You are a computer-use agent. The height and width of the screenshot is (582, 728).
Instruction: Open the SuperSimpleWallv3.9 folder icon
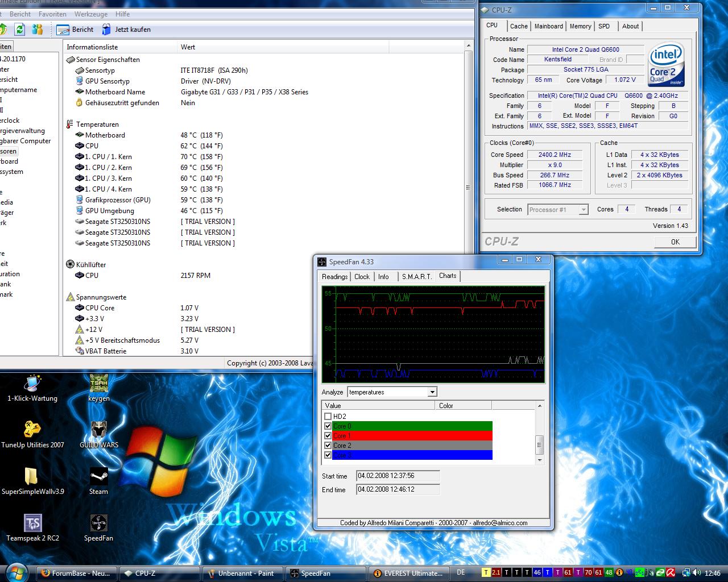32,481
